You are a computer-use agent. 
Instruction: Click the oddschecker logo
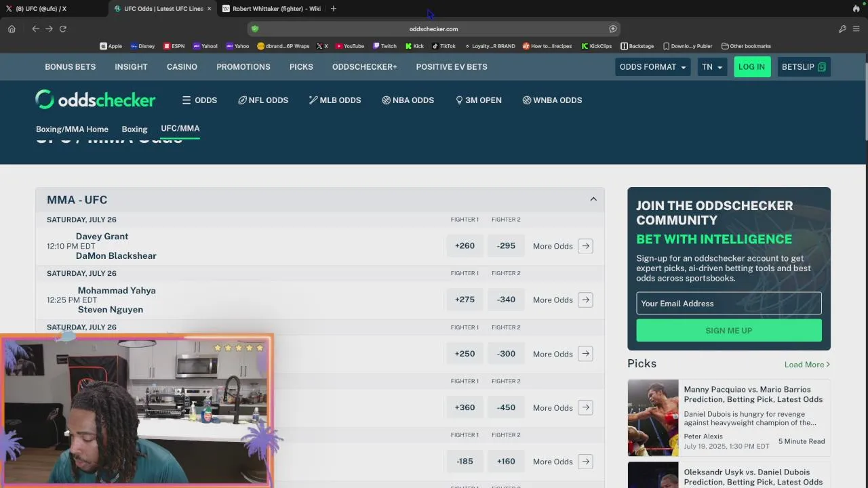pyautogui.click(x=96, y=100)
